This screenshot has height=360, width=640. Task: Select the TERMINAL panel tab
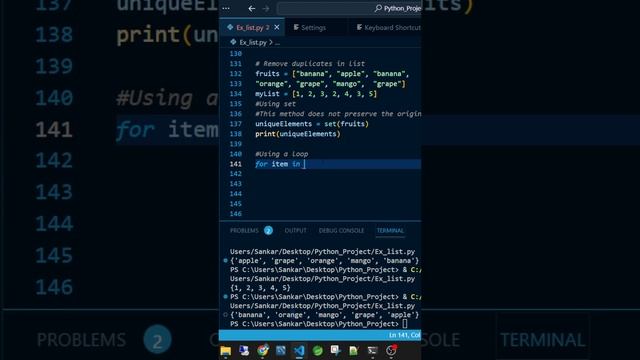click(390, 231)
